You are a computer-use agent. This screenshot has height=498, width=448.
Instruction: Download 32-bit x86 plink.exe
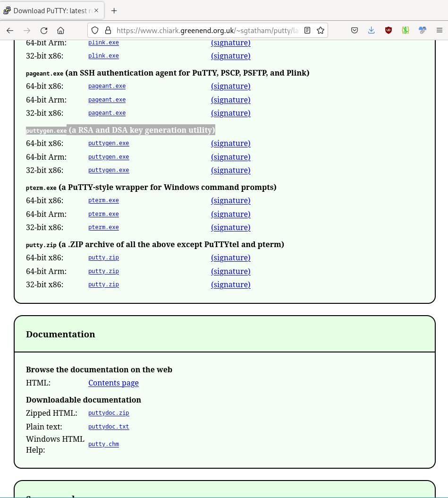click(103, 56)
